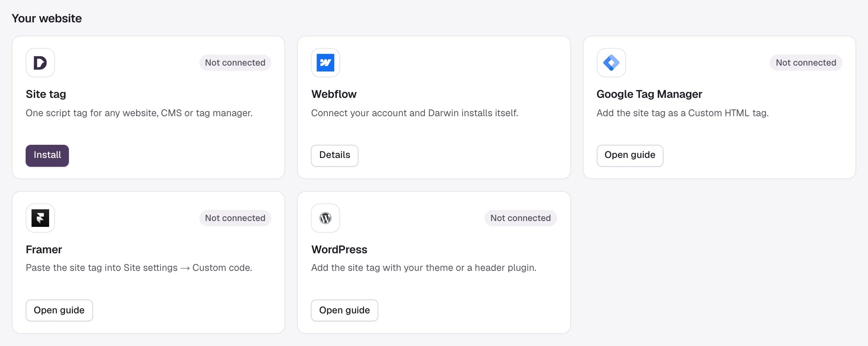Viewport: 868px width, 346px height.
Task: Open guide for Framer
Action: (x=59, y=310)
